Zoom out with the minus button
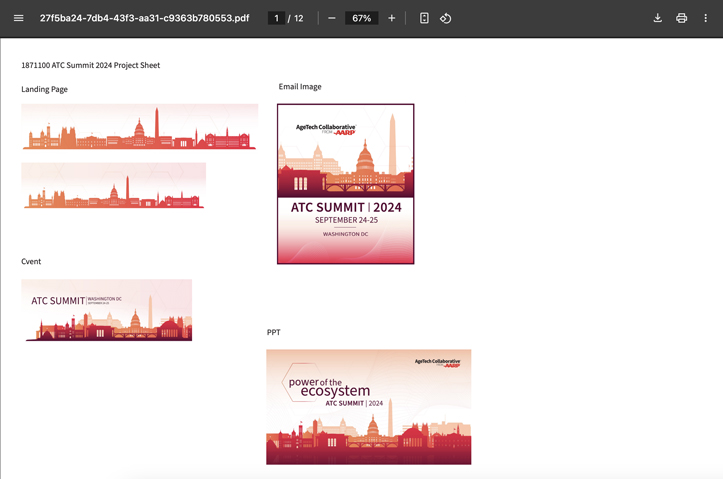This screenshot has height=479, width=723. (x=332, y=18)
